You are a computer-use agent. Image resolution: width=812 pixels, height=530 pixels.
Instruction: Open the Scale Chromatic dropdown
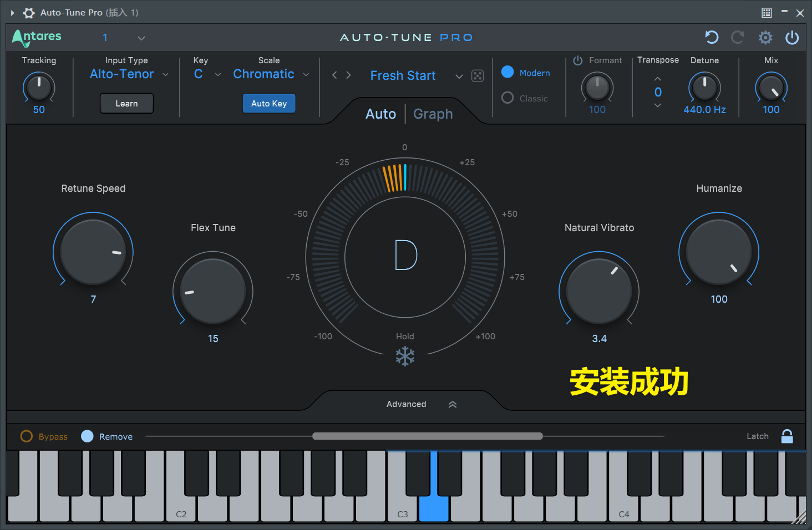pyautogui.click(x=271, y=74)
